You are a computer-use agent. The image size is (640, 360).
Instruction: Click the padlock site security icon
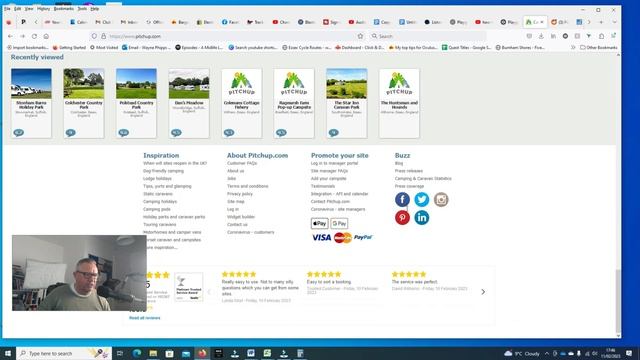click(x=104, y=36)
